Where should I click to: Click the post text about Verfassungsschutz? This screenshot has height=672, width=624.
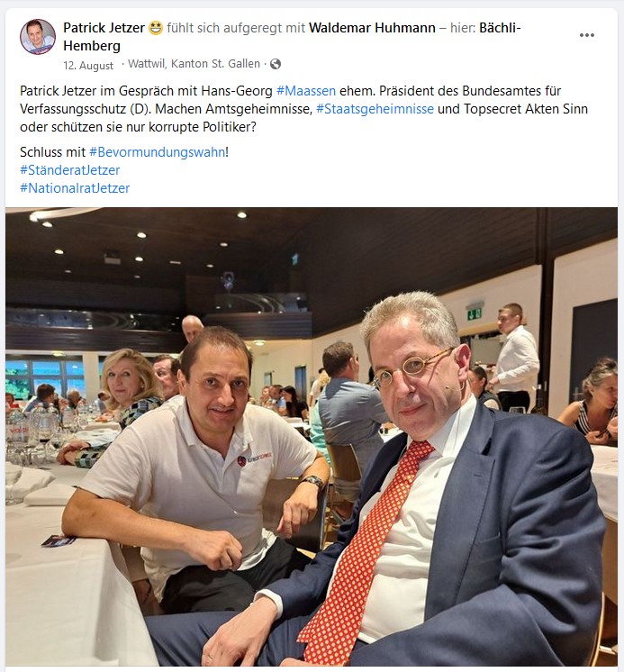click(303, 109)
